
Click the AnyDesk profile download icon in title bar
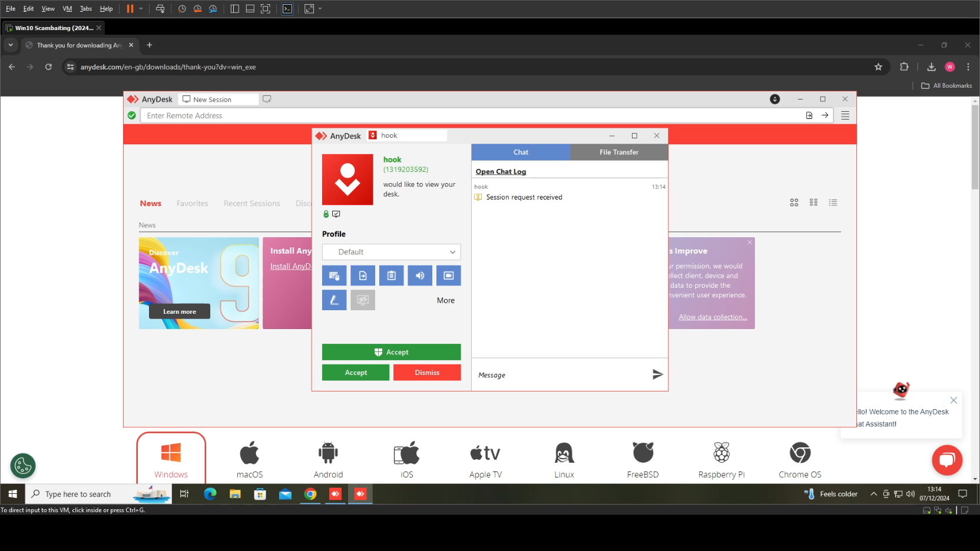[x=775, y=99]
